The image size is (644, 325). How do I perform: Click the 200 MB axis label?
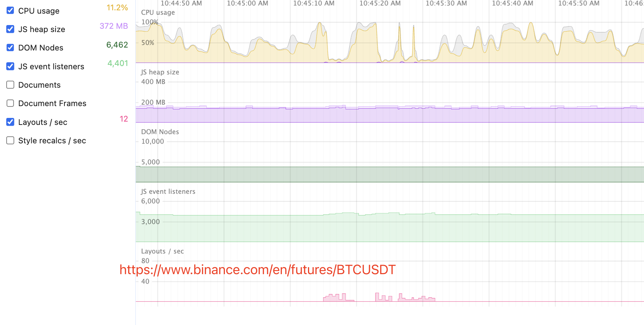(x=153, y=102)
